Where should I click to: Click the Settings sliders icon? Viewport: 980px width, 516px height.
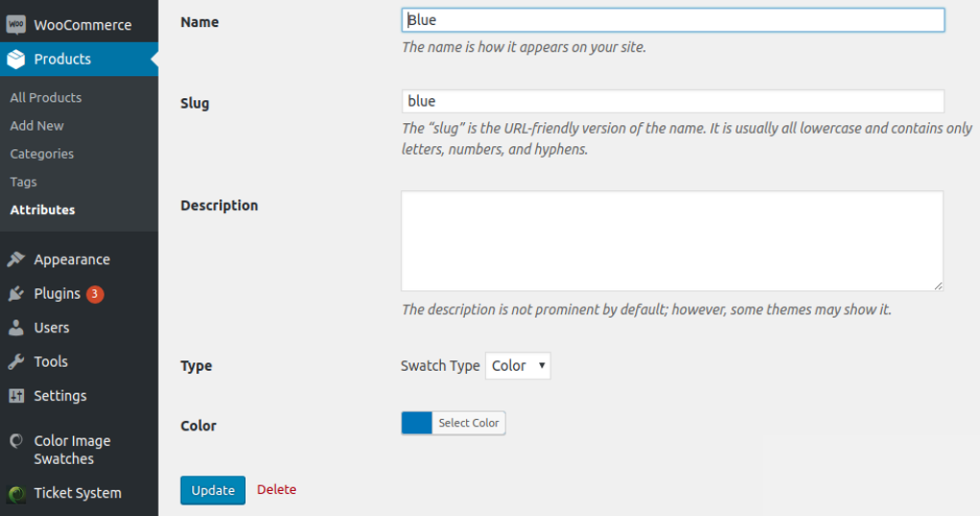[x=16, y=396]
